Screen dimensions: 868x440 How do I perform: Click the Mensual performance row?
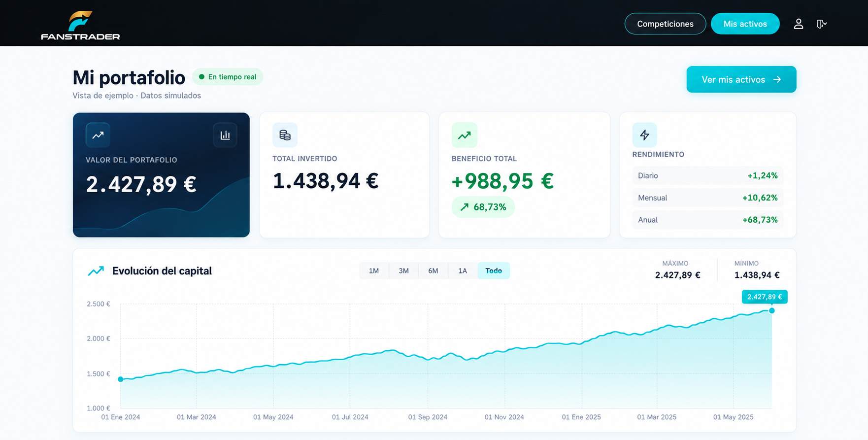[x=708, y=198]
